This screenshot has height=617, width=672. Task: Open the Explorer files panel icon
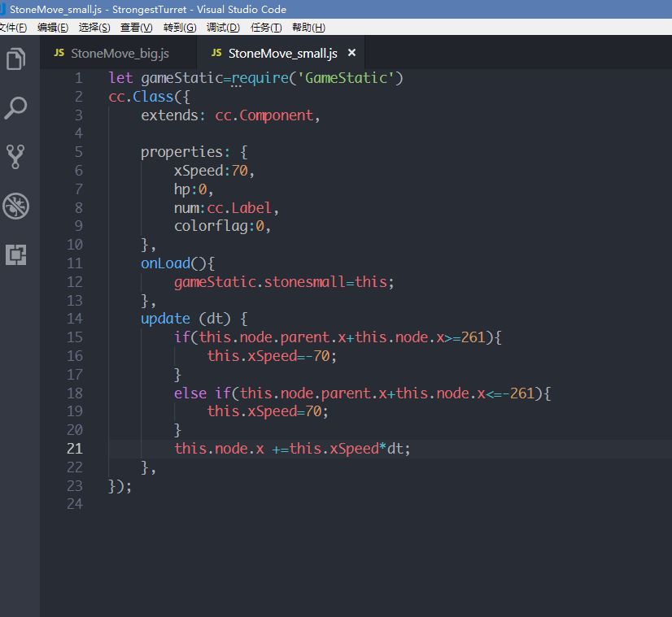tap(15, 59)
